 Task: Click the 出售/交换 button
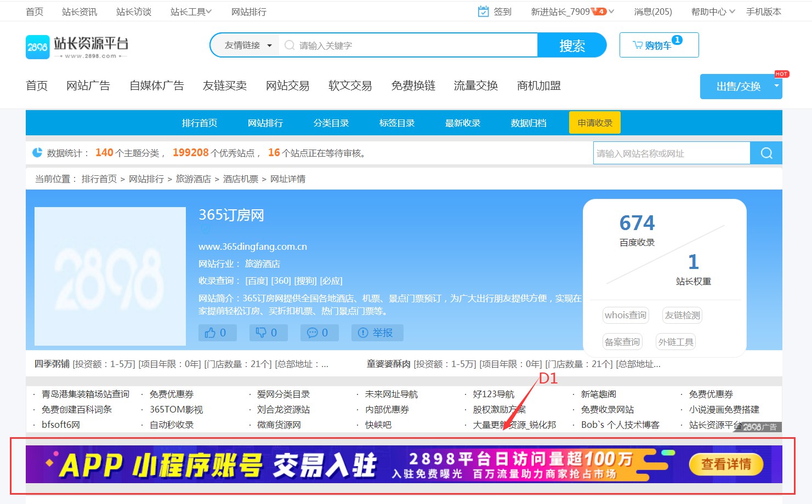(738, 87)
